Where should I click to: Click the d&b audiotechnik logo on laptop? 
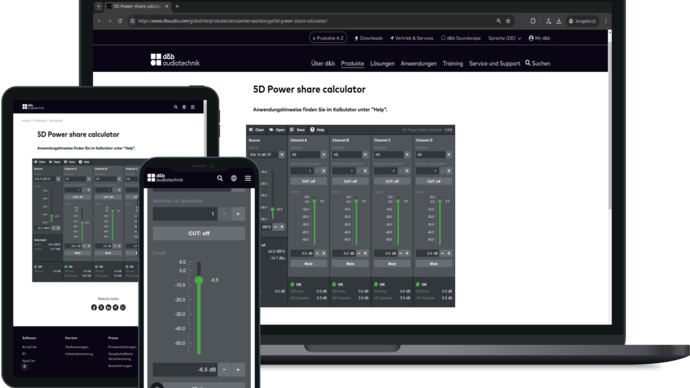(175, 60)
